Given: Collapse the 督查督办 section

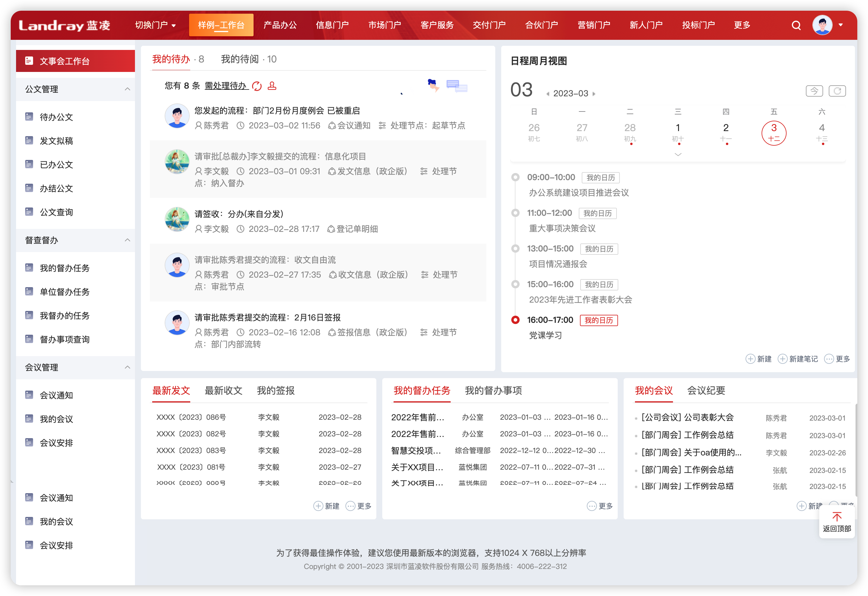Looking at the screenshot, I should pos(127,240).
